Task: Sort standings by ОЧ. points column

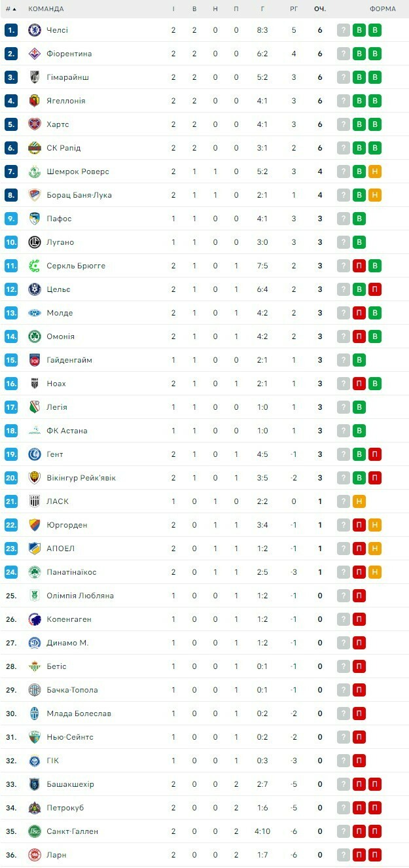Action: 320,9
